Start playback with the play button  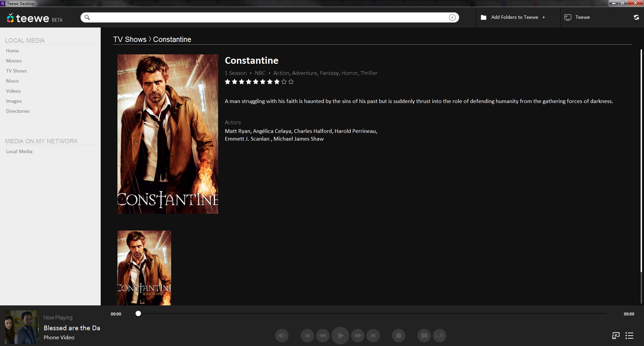[340, 336]
